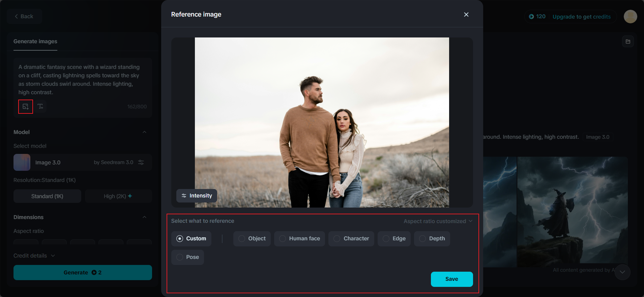Edit the wizard prompt text field
The image size is (644, 297).
(x=83, y=80)
